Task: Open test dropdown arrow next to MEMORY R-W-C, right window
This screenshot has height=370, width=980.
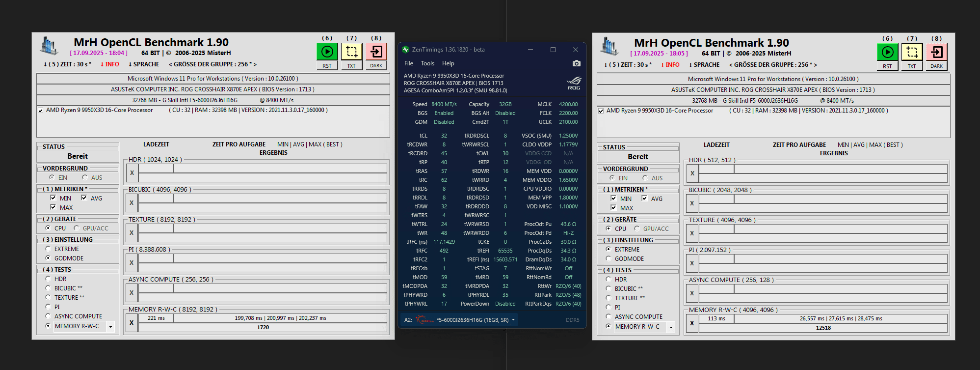Action: pos(671,327)
